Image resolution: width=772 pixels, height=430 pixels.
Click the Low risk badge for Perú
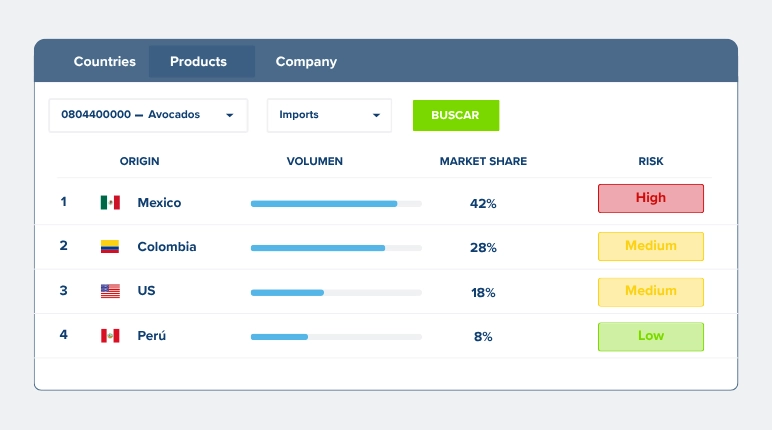tap(650, 337)
